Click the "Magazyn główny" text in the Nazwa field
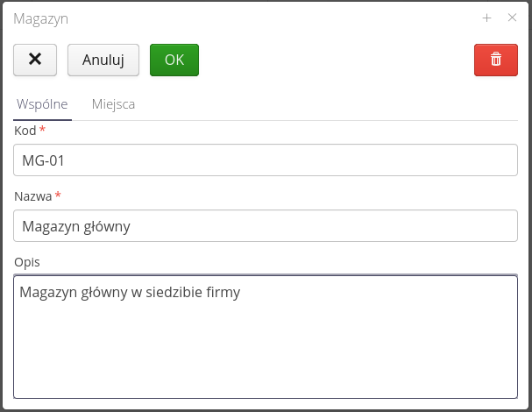The height and width of the screenshot is (412, 532). 76,226
